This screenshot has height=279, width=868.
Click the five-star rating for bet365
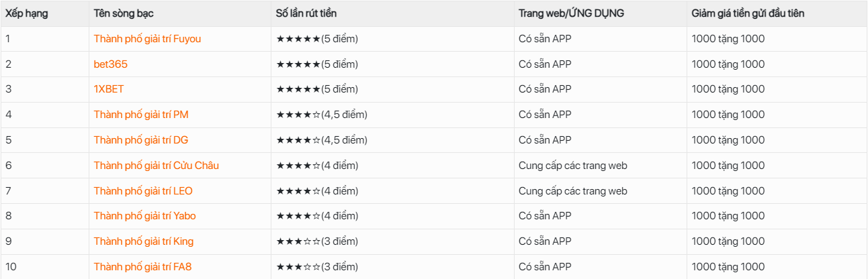pos(317,64)
